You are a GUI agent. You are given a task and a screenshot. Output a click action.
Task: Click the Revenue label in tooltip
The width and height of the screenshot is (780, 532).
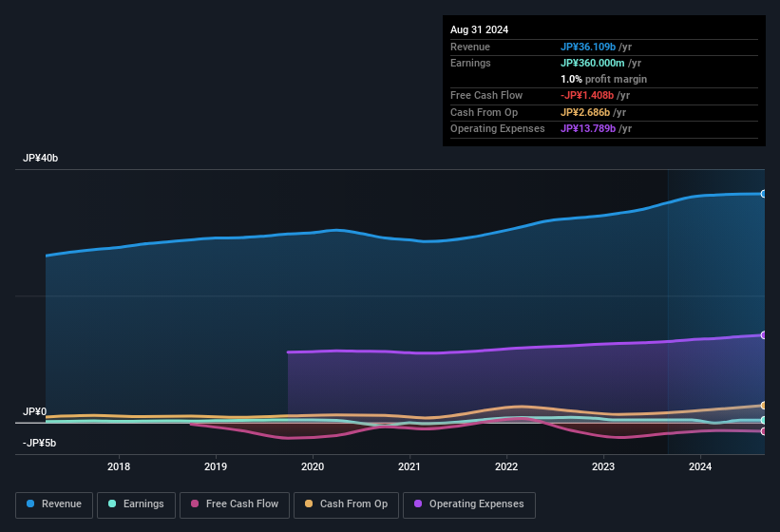[470, 47]
